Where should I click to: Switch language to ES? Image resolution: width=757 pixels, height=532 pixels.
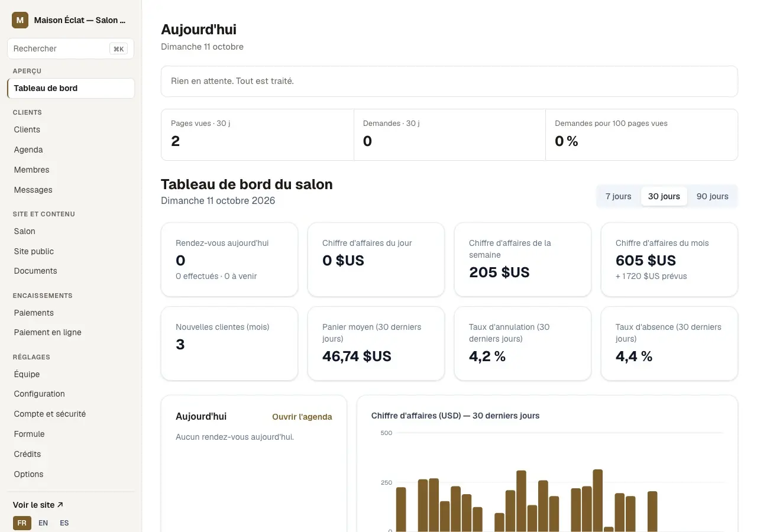coord(64,523)
